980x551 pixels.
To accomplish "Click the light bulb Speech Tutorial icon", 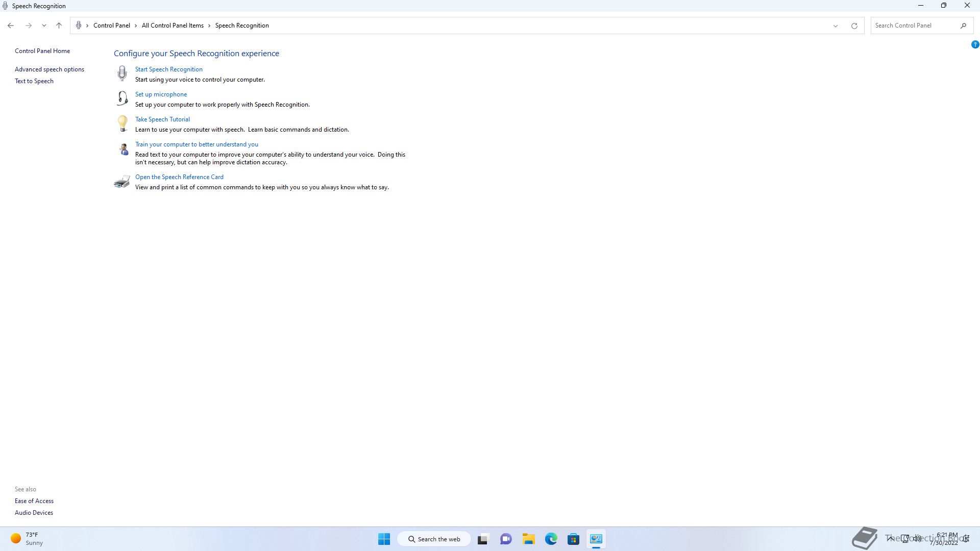I will (122, 123).
